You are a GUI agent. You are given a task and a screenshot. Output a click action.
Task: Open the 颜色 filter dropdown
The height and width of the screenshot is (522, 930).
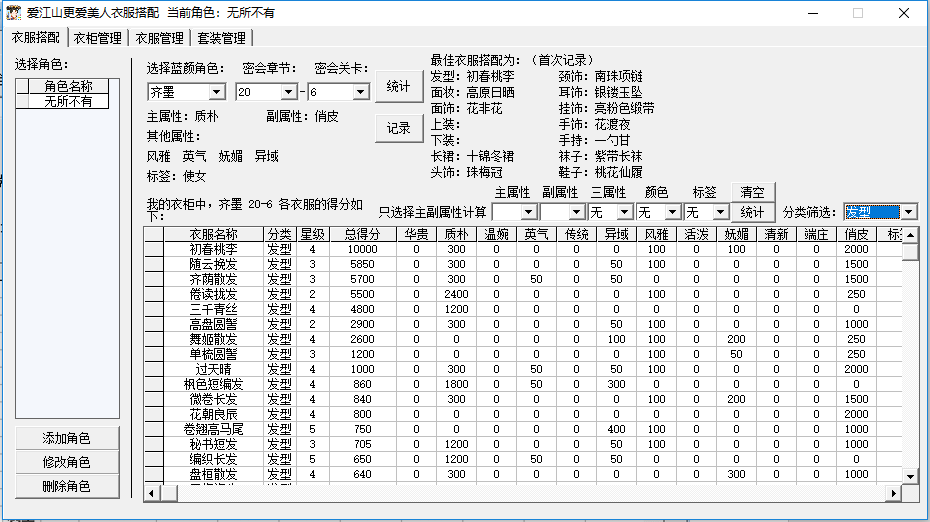click(672, 212)
